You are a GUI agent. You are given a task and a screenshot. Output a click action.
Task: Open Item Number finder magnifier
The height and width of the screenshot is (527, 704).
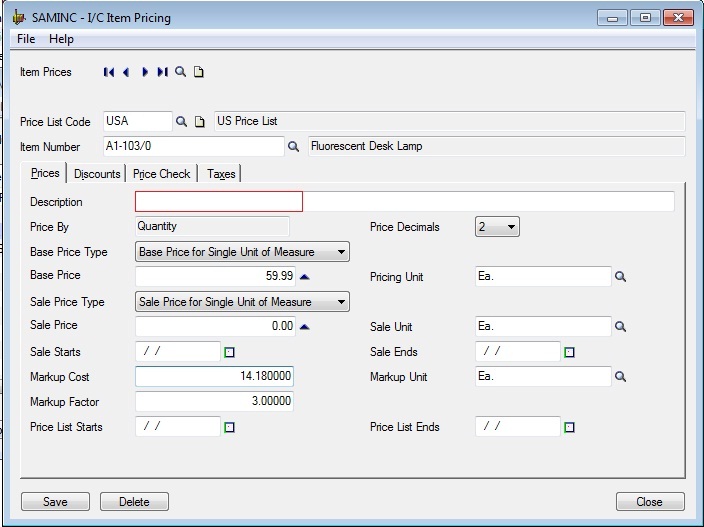[x=294, y=147]
